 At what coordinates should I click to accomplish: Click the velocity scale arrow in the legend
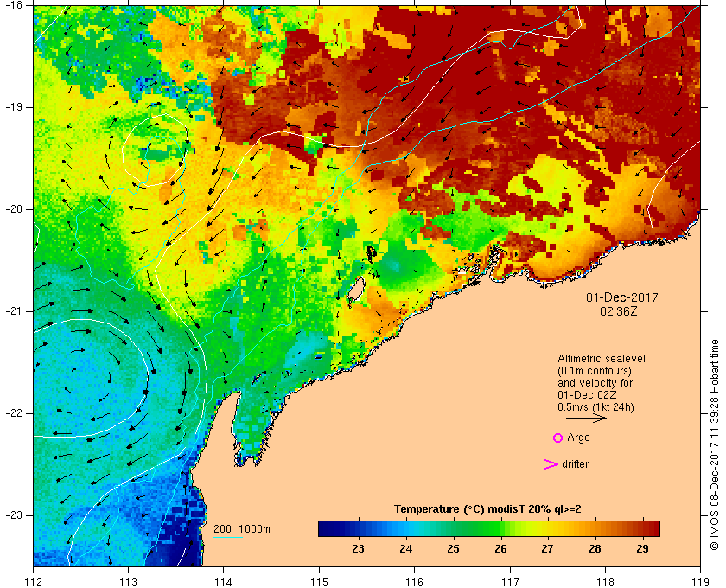(586, 419)
